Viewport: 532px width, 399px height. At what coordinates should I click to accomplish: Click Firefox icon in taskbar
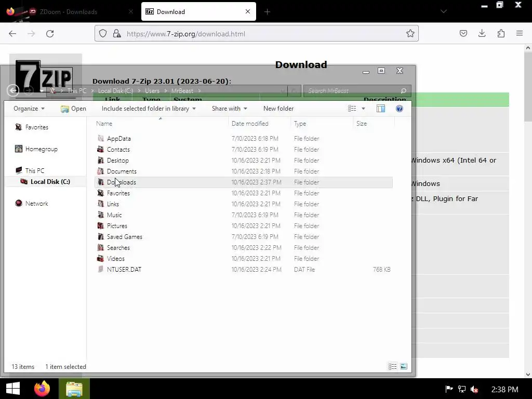tap(42, 389)
